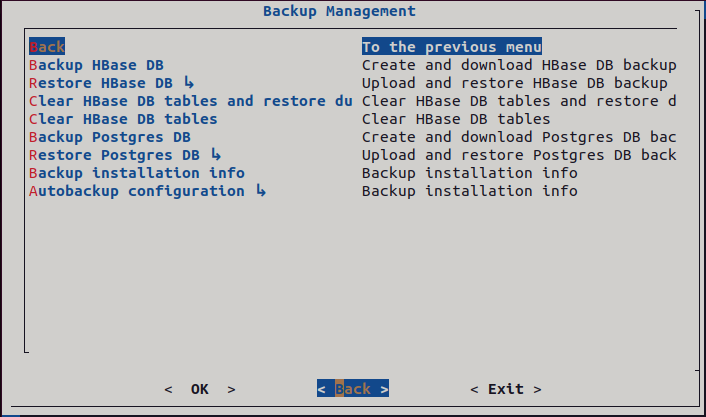Click 'Upload and restore HBase DB backup' description
The width and height of the screenshot is (706, 417).
(515, 83)
